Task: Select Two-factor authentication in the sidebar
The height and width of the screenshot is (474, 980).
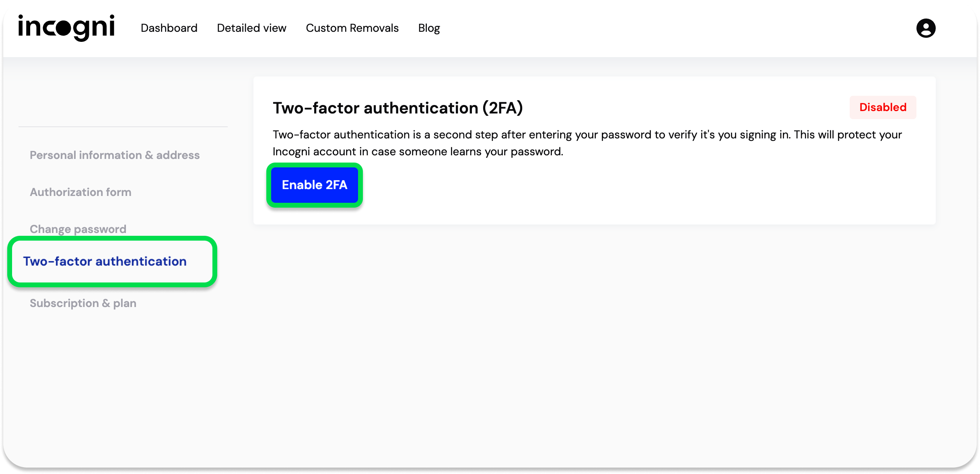Action: pos(105,262)
